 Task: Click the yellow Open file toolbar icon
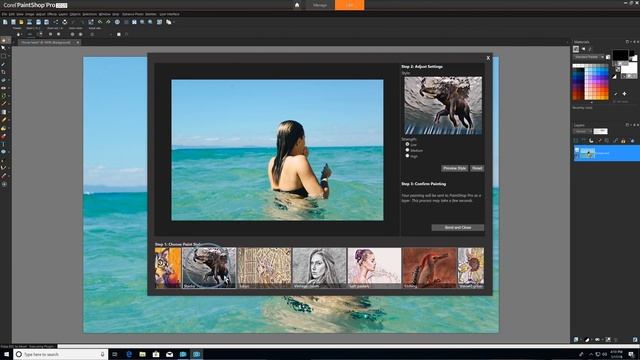(21, 22)
